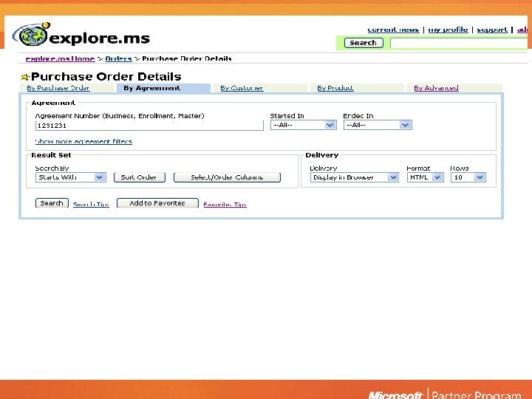The image size is (532, 399).
Task: Open the Format HTML dropdown
Action: pyautogui.click(x=425, y=177)
